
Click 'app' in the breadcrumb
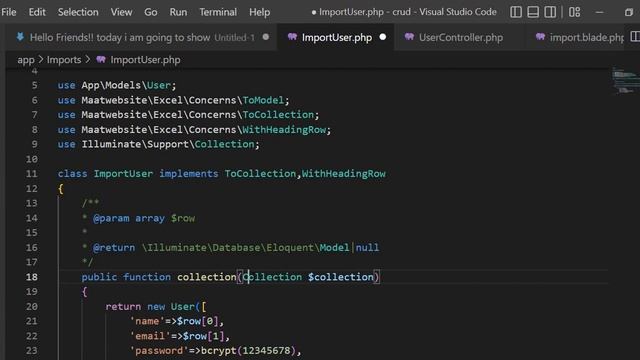(x=26, y=60)
